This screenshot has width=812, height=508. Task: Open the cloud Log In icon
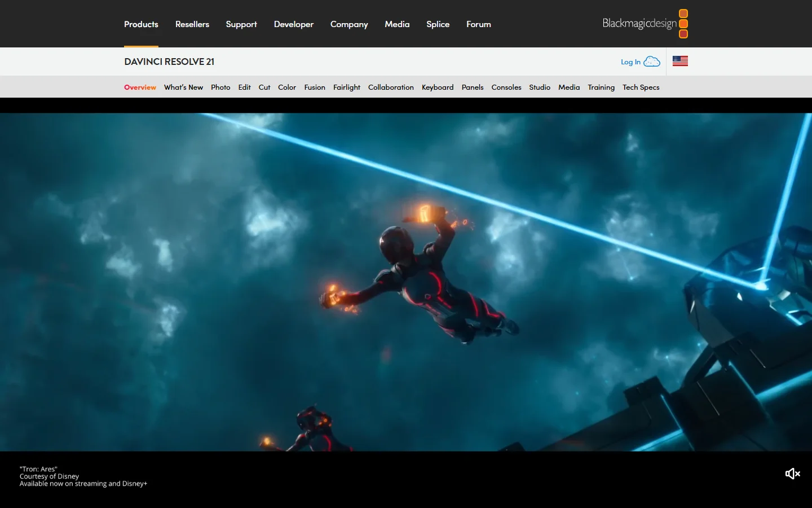coord(652,61)
